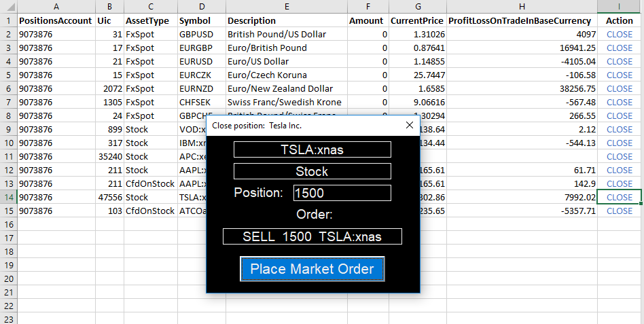Select the cell with profit value 38256.75
Viewport: 644px width, 324px height.
coord(522,88)
